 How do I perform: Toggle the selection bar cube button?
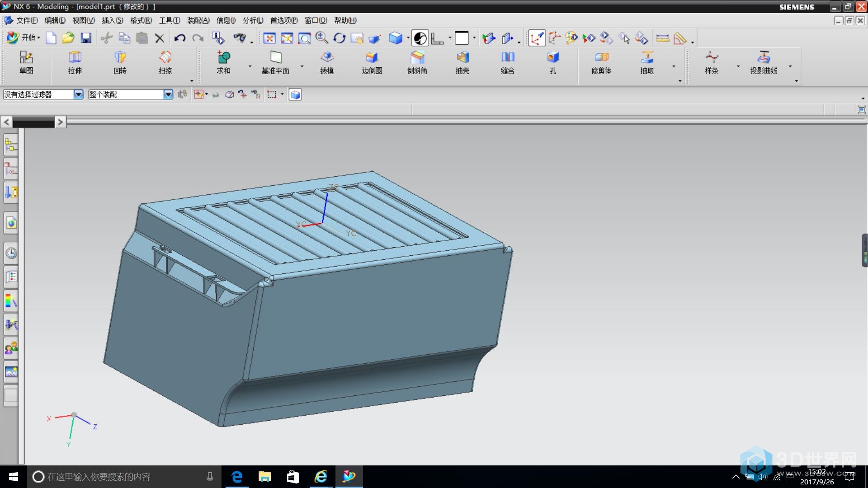pyautogui.click(x=295, y=94)
